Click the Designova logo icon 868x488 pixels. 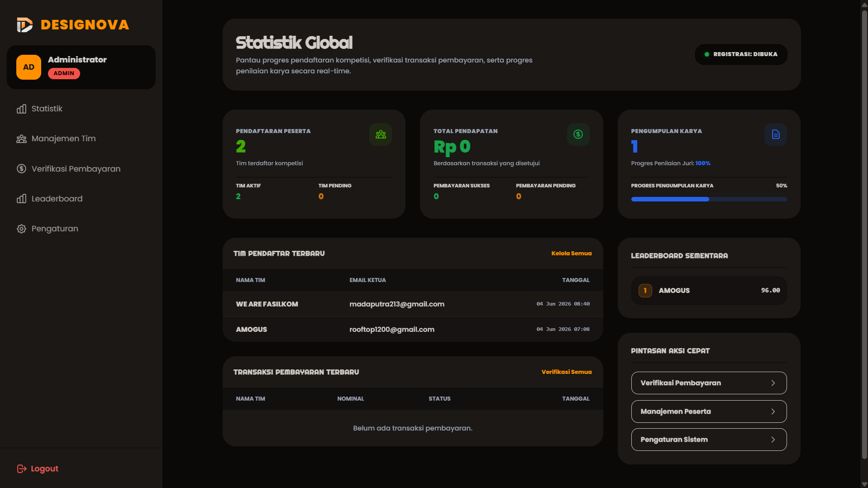[24, 25]
